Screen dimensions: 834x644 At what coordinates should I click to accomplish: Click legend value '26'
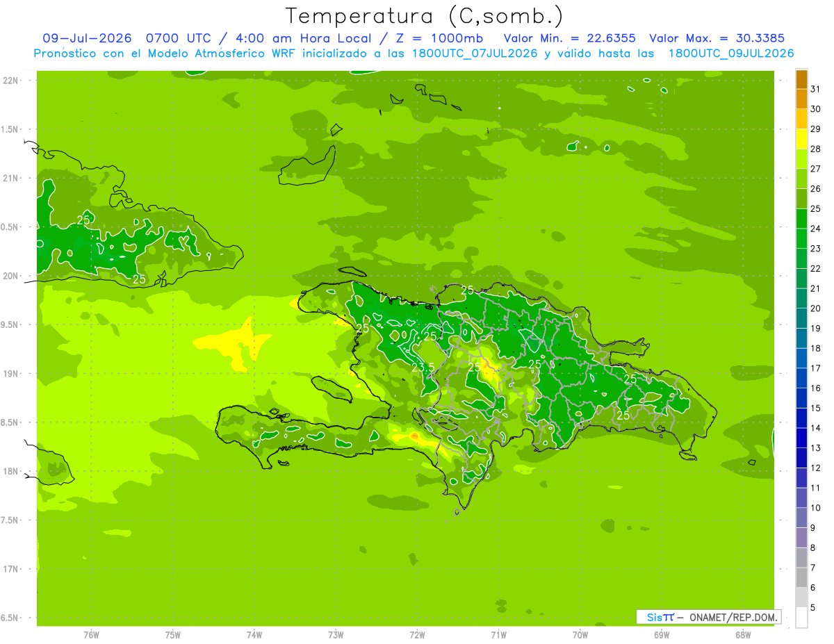click(x=816, y=188)
